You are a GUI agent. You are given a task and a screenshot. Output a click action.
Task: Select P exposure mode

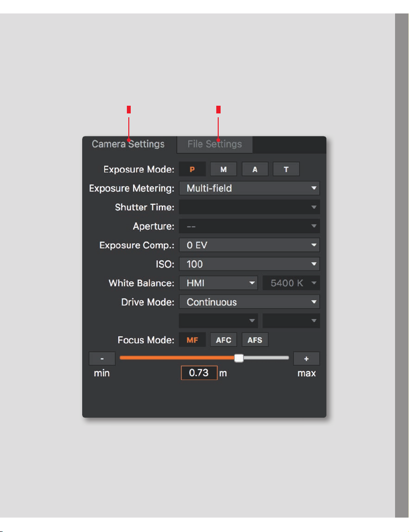pyautogui.click(x=192, y=169)
